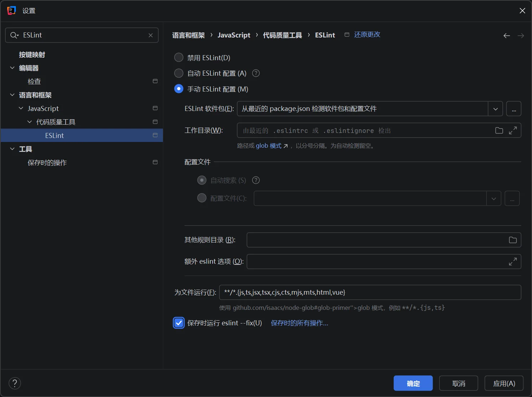Select 禁用 ESLint radio option
The width and height of the screenshot is (532, 397).
click(x=179, y=58)
